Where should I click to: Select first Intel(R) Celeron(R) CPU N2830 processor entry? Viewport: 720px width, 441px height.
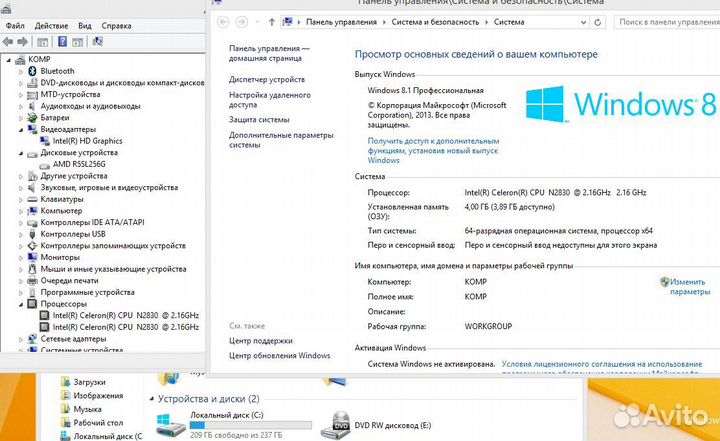pos(126,316)
